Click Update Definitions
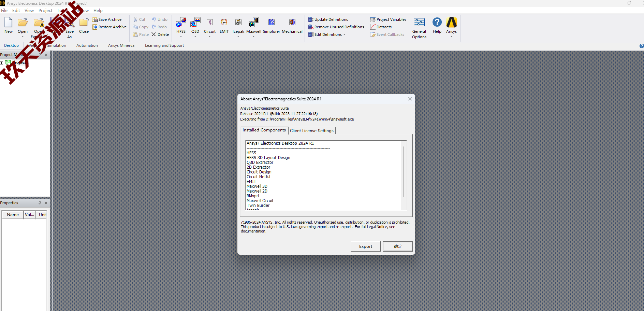 328,19
